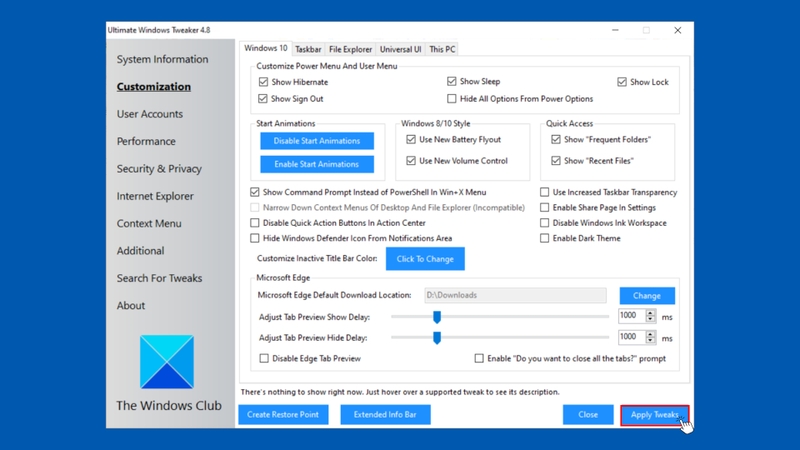This screenshot has height=450, width=800.
Task: Open the Taskbar tab
Action: [x=308, y=49]
